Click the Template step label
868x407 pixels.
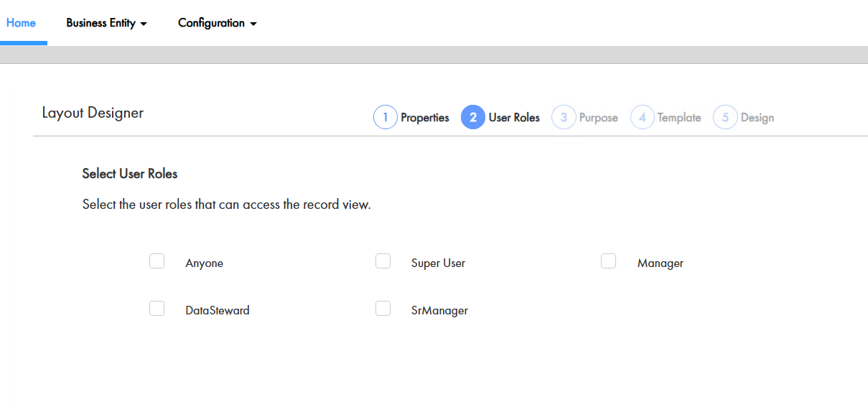pyautogui.click(x=679, y=118)
